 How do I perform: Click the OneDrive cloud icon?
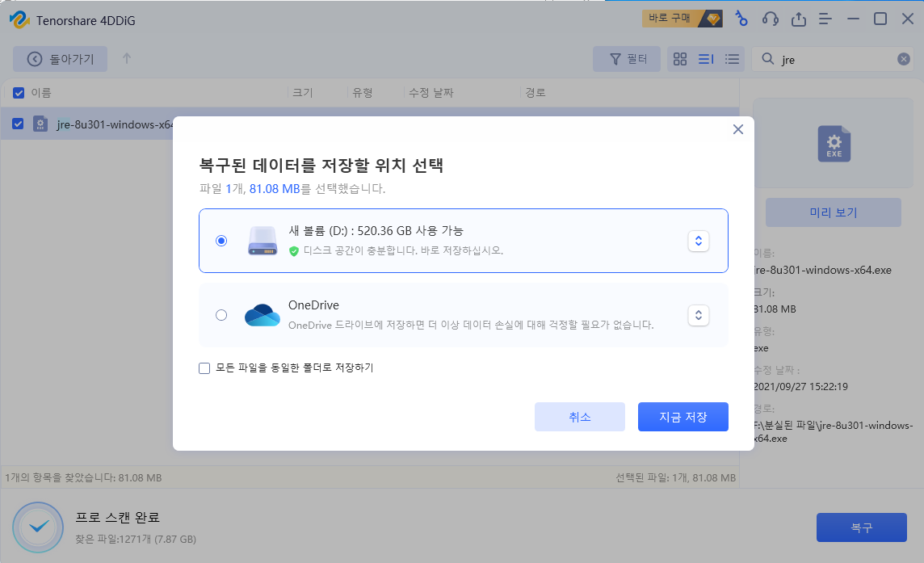click(x=262, y=315)
